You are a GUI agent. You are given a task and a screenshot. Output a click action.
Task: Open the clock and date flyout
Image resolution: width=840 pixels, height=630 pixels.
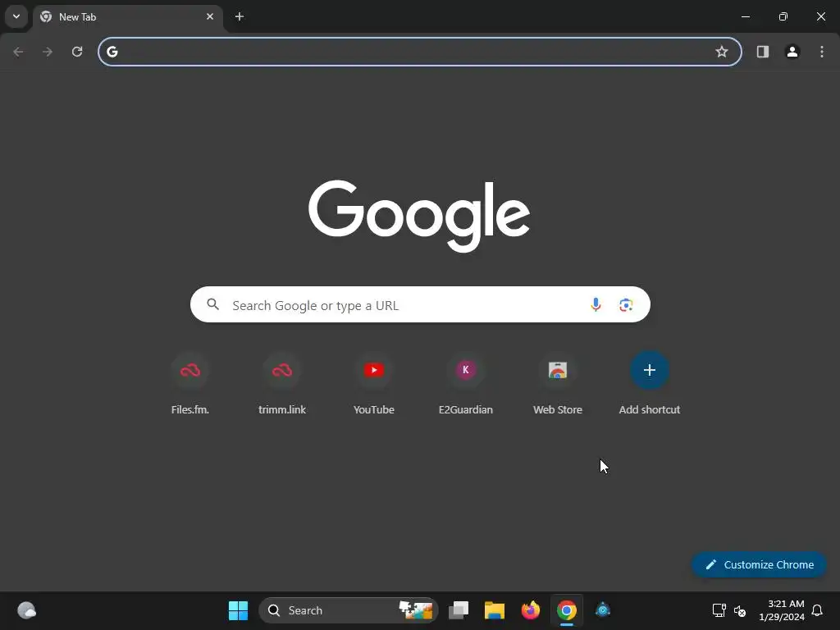[782, 610]
